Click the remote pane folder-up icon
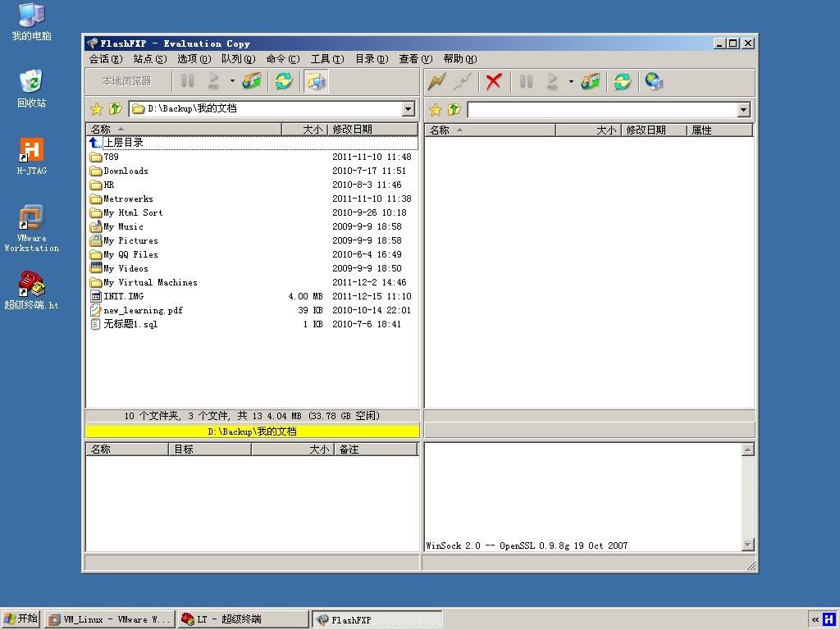 click(x=454, y=110)
